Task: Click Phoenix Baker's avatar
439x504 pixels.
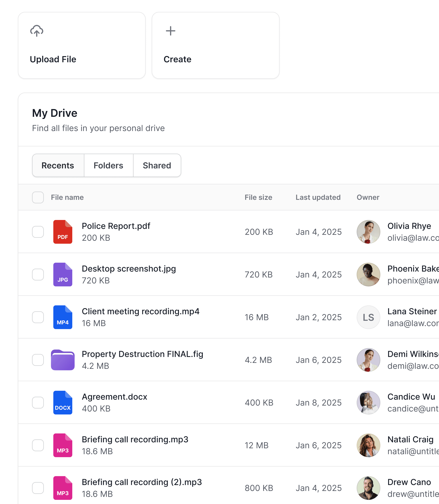Action: point(368,274)
